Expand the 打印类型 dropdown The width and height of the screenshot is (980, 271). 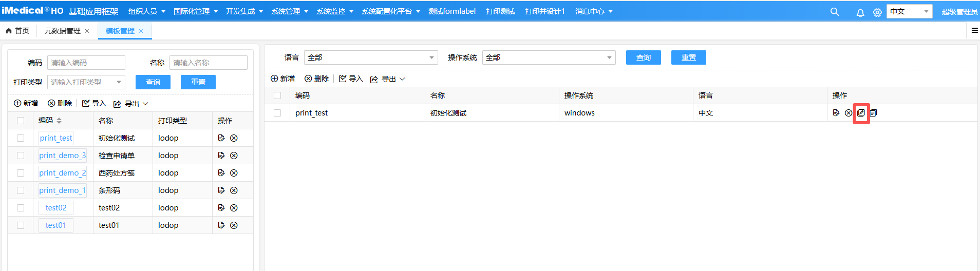click(x=86, y=82)
